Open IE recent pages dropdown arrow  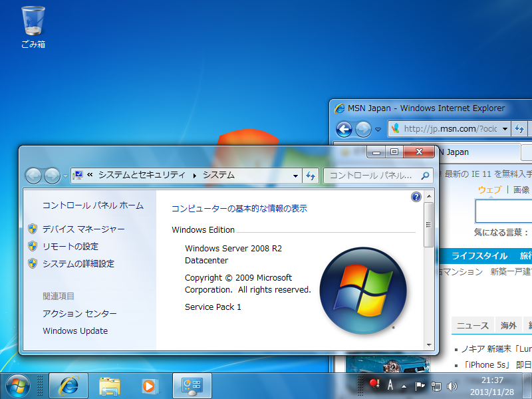click(x=378, y=129)
